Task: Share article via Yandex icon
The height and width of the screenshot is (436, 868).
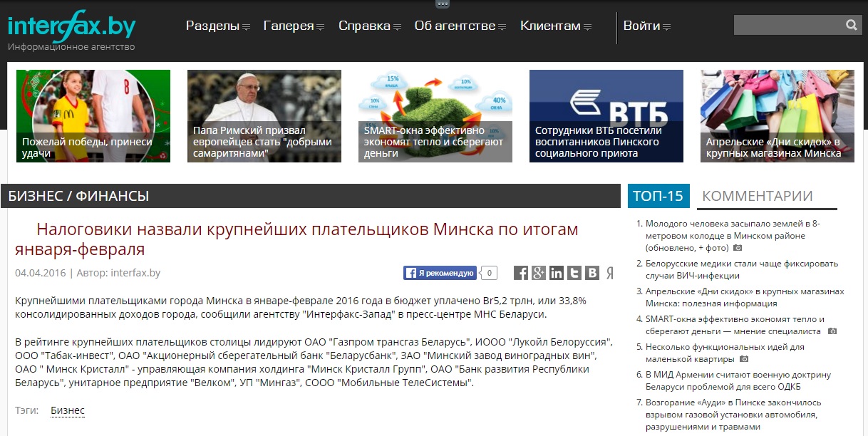Action: (x=609, y=273)
